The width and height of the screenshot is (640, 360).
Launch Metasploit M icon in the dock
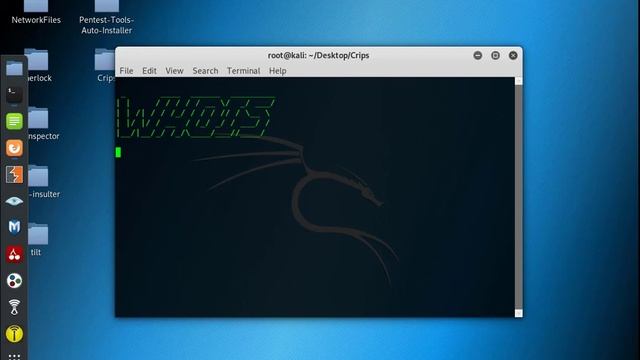click(14, 227)
